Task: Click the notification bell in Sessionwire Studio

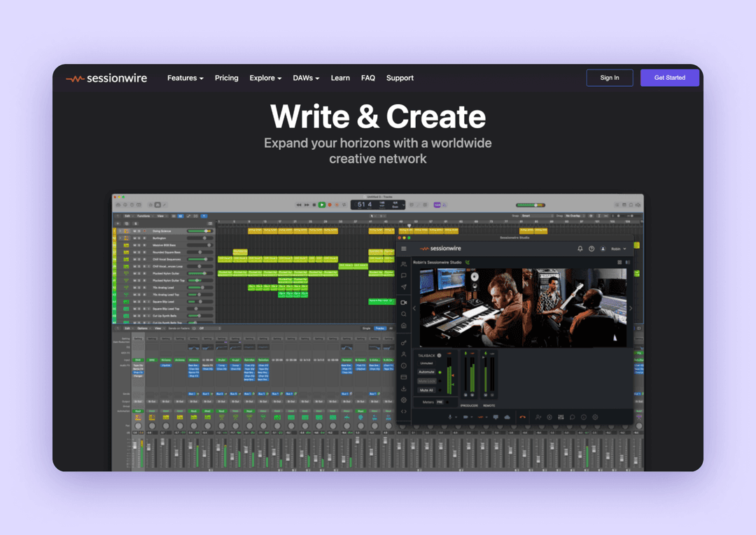Action: click(x=580, y=249)
